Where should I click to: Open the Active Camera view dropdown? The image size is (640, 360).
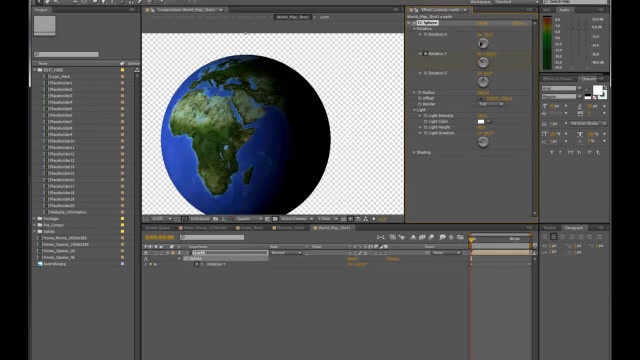(x=297, y=219)
